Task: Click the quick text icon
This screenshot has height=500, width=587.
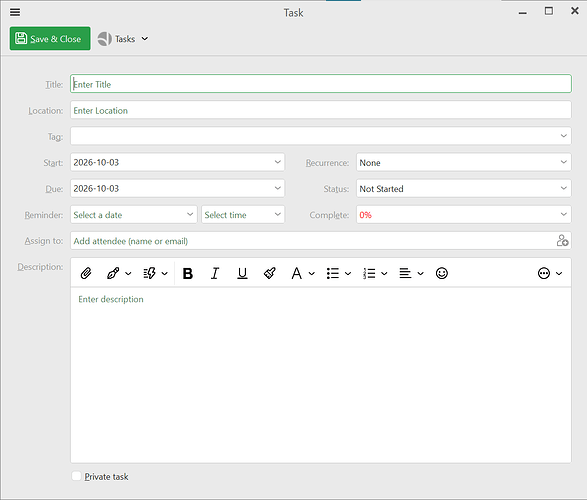Action: point(149,273)
